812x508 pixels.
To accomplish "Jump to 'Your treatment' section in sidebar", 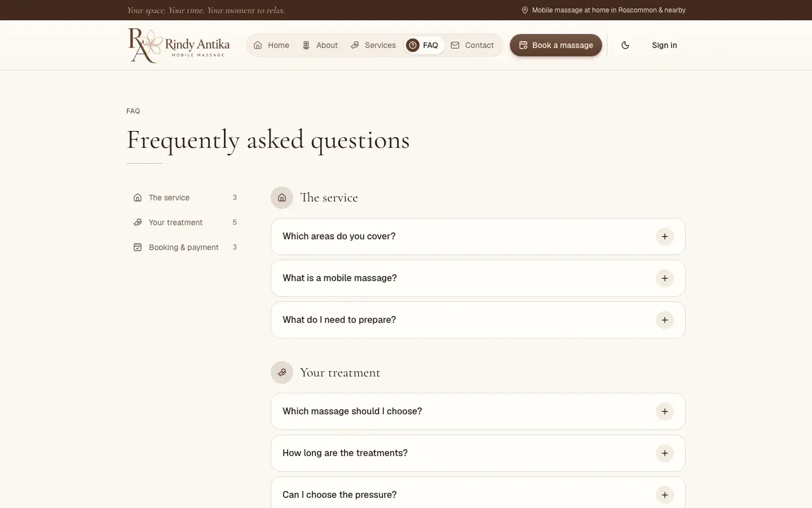I will pyautogui.click(x=185, y=222).
